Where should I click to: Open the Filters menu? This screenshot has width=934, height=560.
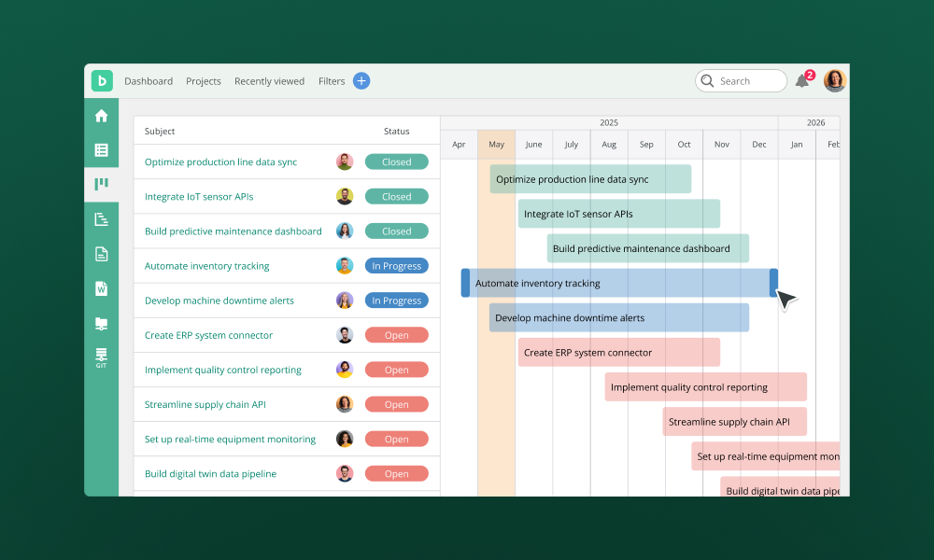tap(332, 81)
